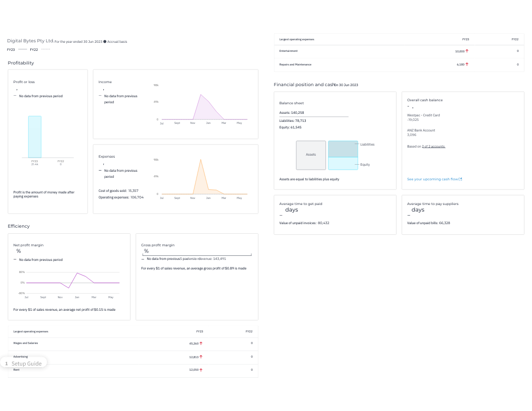532x411 pixels.
Task: Click the purple peak in the Income chart
Action: [201, 95]
